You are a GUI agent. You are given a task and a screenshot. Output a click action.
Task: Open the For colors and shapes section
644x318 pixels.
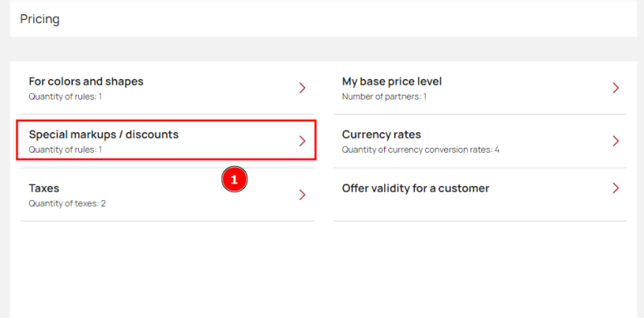tap(86, 81)
